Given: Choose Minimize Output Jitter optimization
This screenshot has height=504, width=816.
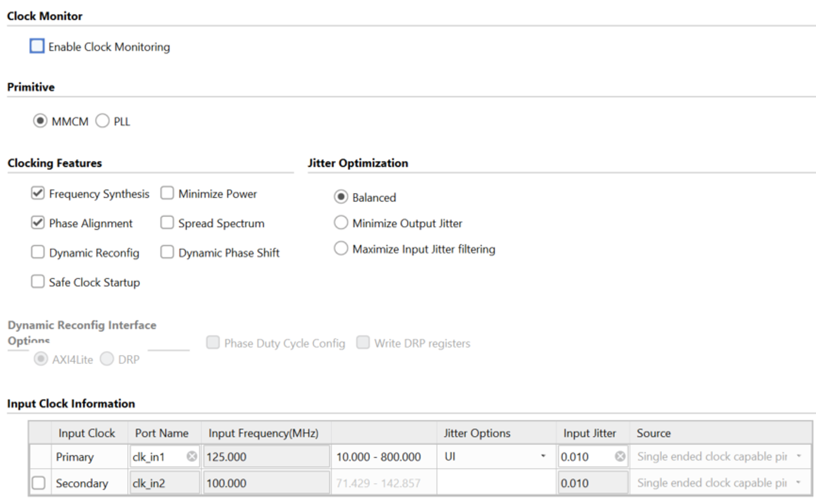Looking at the screenshot, I should 341,223.
